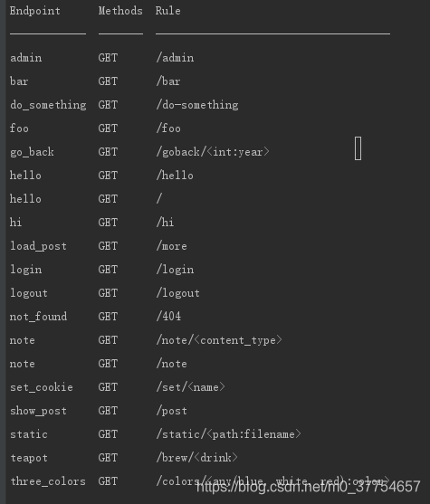The width and height of the screenshot is (430, 504).
Task: Click the blog.csdn.net watermark link
Action: point(308,486)
